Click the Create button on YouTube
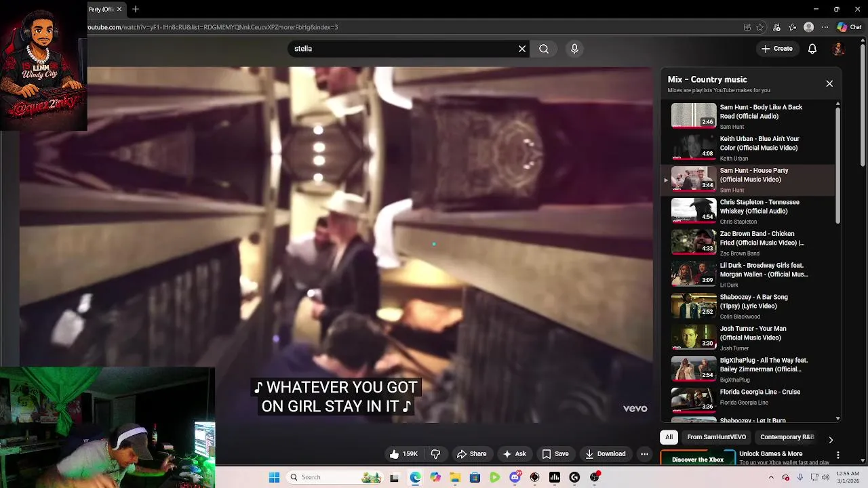Image resolution: width=868 pixels, height=488 pixels. tap(776, 49)
